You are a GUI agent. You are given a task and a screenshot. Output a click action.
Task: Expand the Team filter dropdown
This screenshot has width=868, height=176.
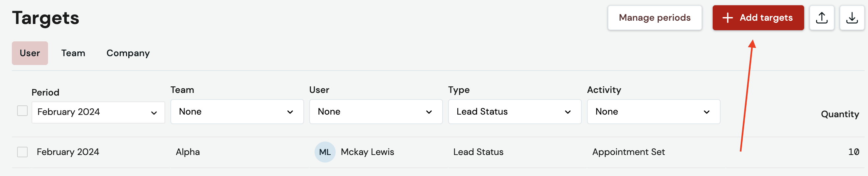pyautogui.click(x=237, y=112)
